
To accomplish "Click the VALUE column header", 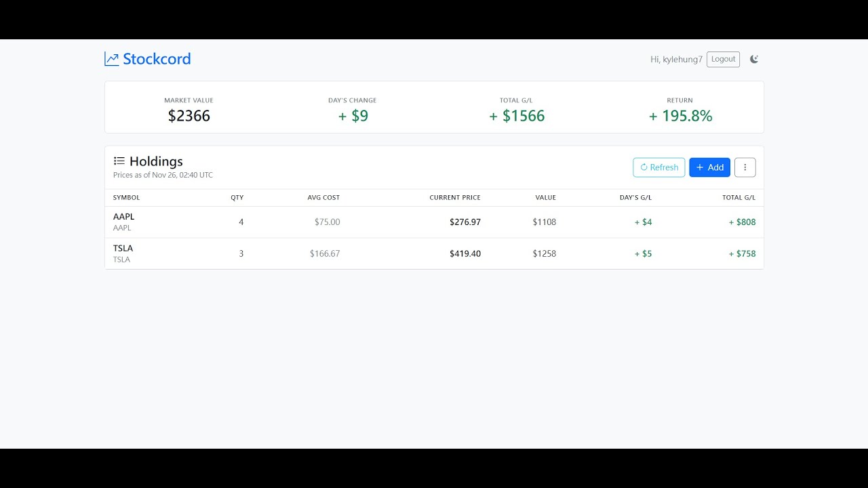I will coord(545,198).
